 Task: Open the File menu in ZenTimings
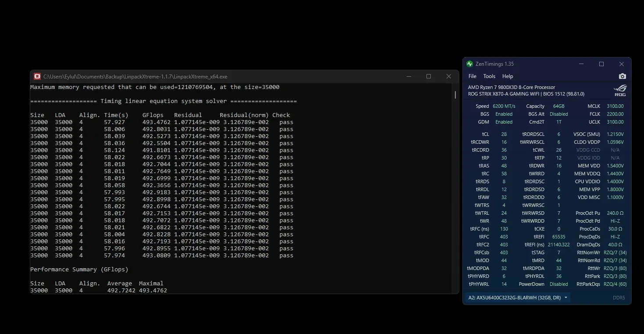click(x=472, y=76)
